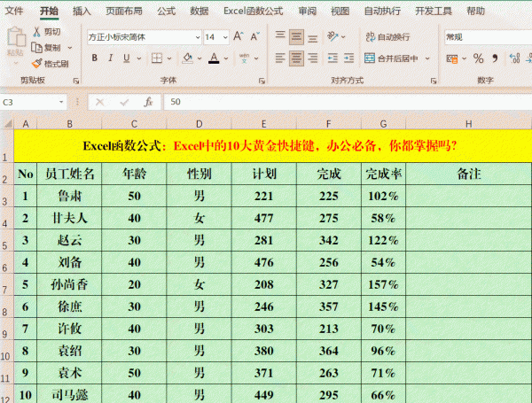Click the Cut (剪切) scissors icon
Screen dimensions: 532x403
[x=37, y=32]
